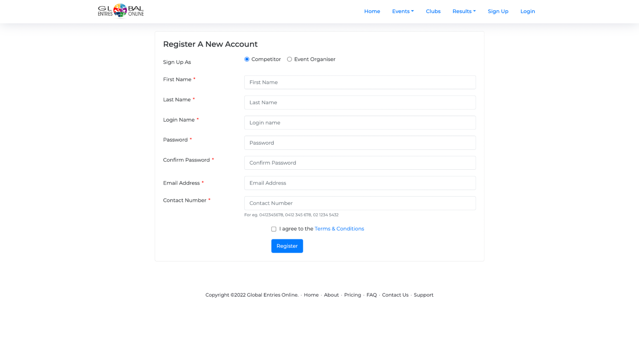Go to Home in the top navigation
This screenshot has width=639, height=364.
pyautogui.click(x=372, y=12)
